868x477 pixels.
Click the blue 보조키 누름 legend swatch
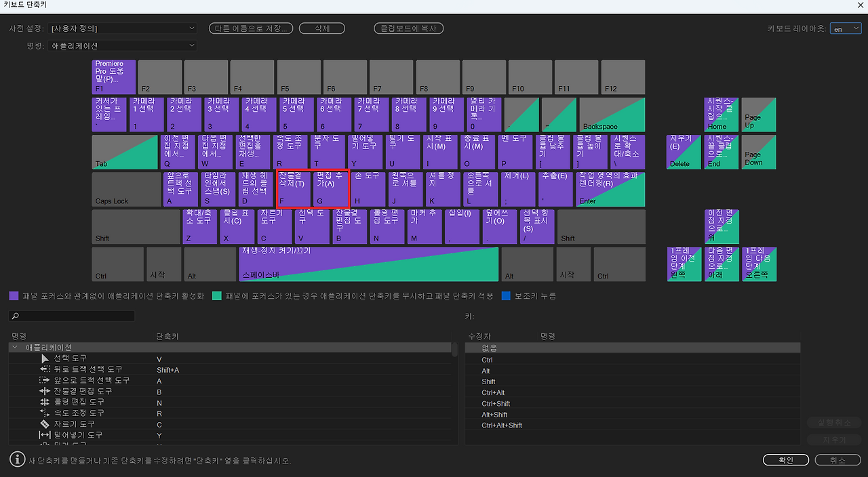(506, 296)
